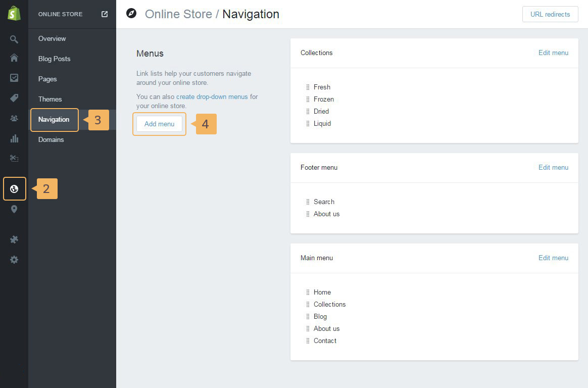Open Products via the price tag icon

(14, 98)
